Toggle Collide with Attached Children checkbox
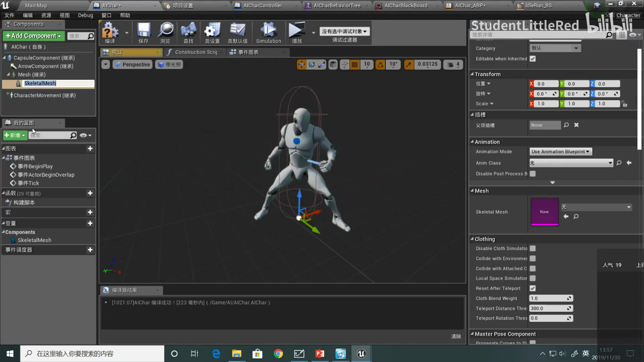This screenshot has height=362, width=644. point(533,268)
